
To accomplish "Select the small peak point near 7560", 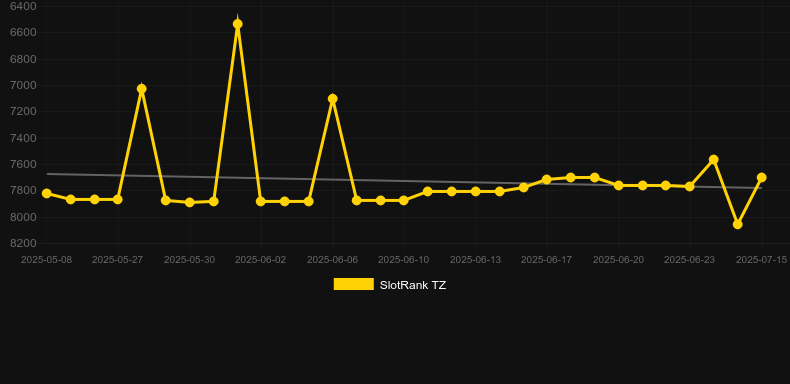I will coord(713,160).
